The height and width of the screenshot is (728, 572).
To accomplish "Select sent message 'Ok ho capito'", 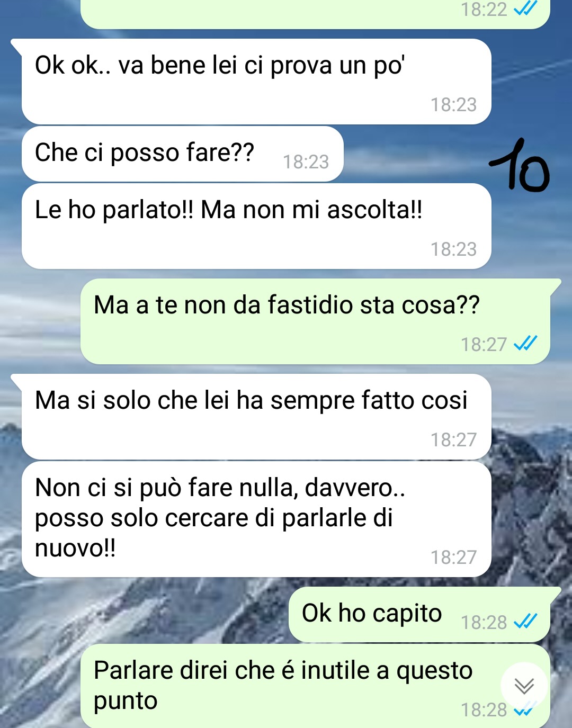I will click(419, 614).
